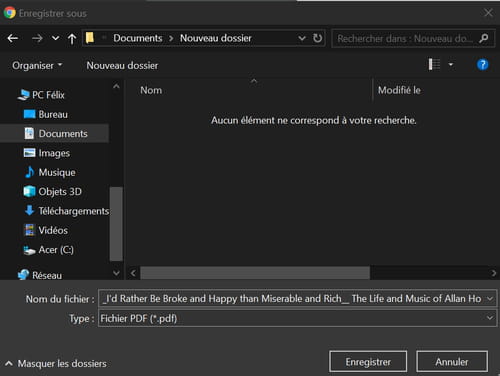Open Nom du fichier dropdown arrow

point(490,299)
